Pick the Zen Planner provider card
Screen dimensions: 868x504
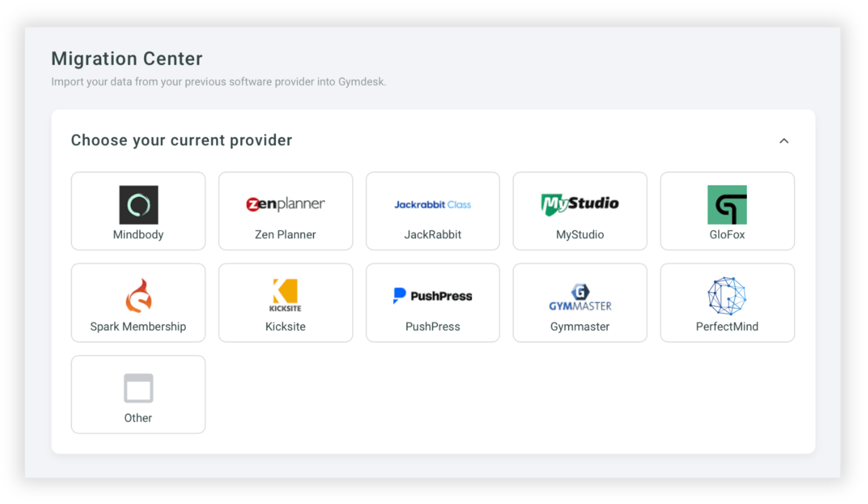(x=285, y=211)
